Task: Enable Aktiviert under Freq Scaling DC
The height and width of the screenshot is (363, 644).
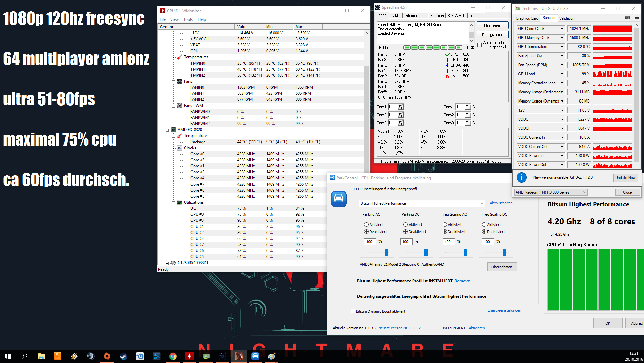Action: coord(484,225)
